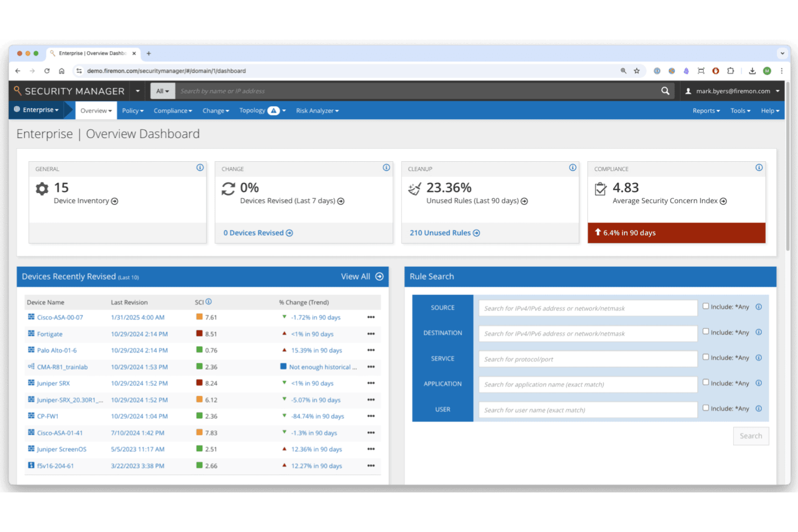Enable Include *Any for Source
Viewport: 798px width, 532px height.
705,306
